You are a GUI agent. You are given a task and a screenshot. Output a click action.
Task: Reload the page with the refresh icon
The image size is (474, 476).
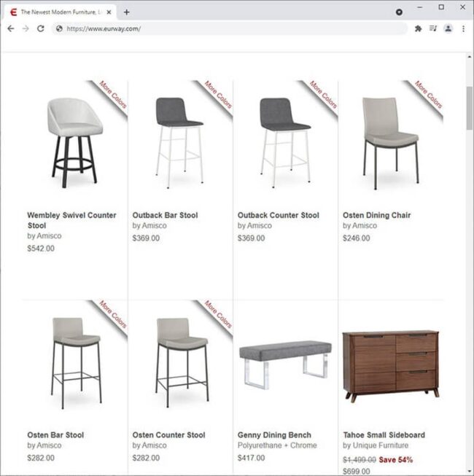click(x=41, y=28)
